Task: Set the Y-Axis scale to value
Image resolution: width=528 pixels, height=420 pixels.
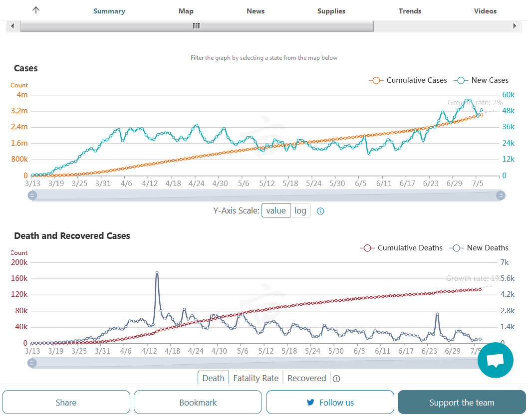Action: pyautogui.click(x=275, y=210)
